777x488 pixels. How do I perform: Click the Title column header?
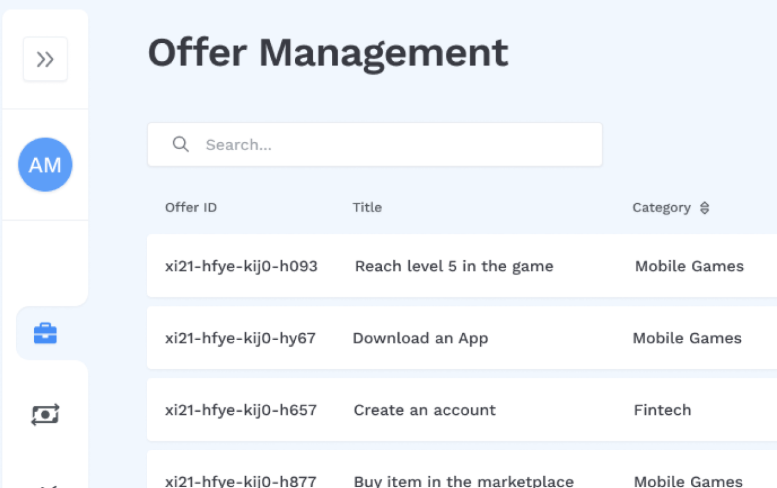point(367,208)
